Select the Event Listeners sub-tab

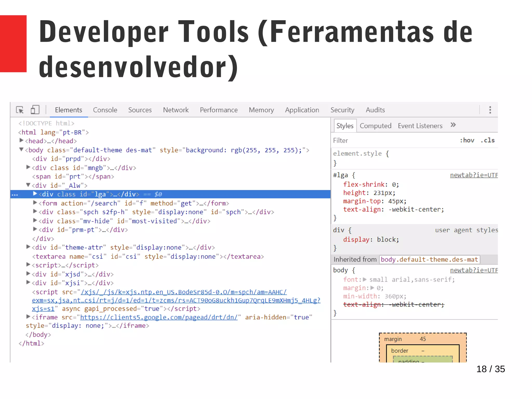420,126
